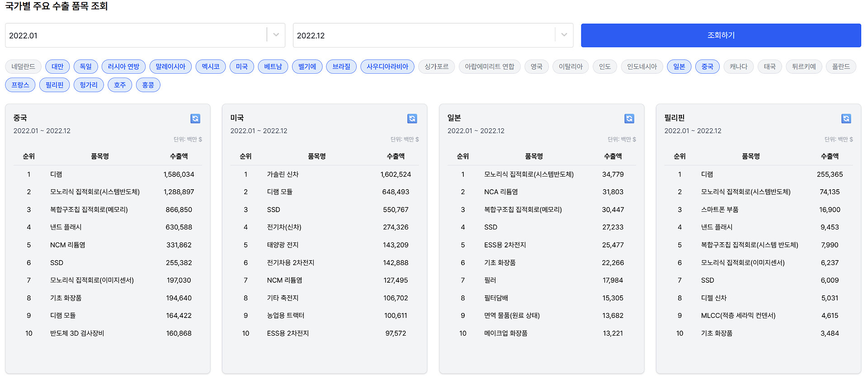The height and width of the screenshot is (378, 868).
Task: Click refresh icon on 미국 card
Action: (x=412, y=118)
